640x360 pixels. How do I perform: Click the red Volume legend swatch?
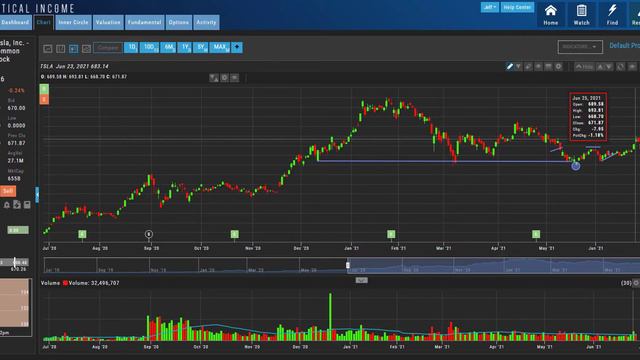point(65,283)
